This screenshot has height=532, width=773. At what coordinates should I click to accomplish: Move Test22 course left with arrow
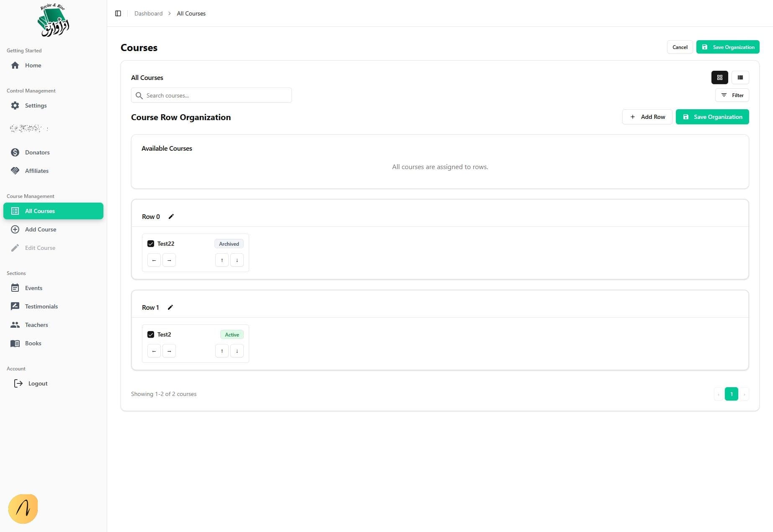[154, 260]
